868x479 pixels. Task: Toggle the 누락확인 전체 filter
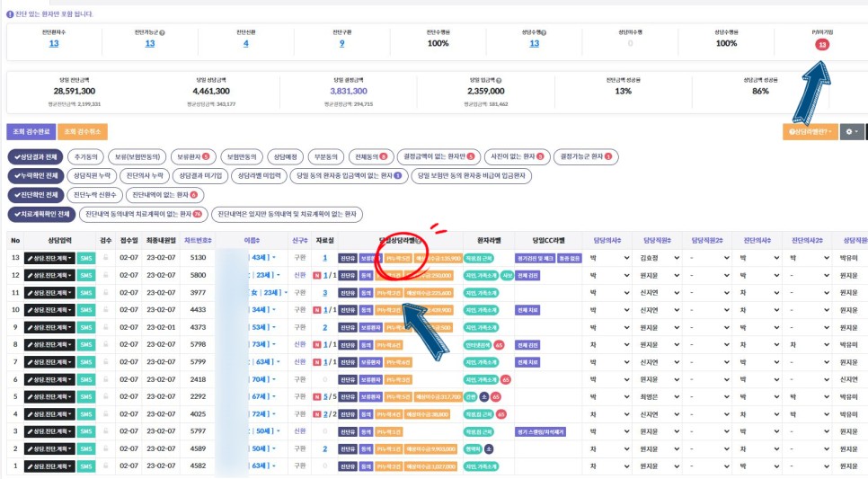(x=35, y=175)
